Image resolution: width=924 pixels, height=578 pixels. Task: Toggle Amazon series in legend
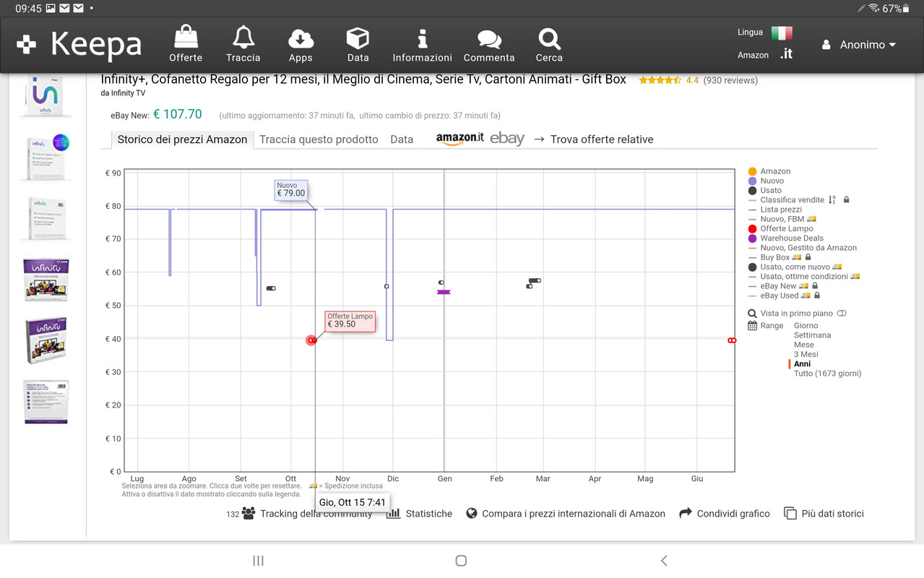coord(770,171)
